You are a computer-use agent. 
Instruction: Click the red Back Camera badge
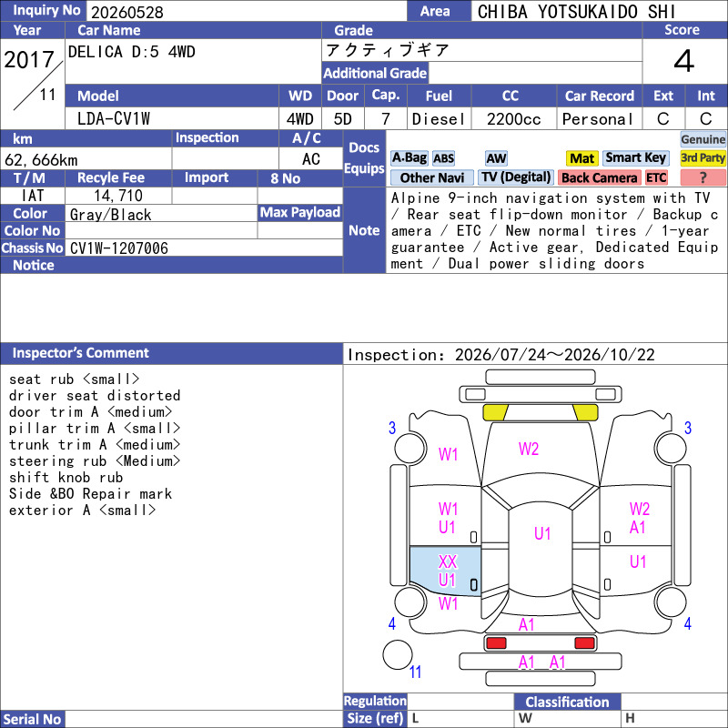coord(599,177)
